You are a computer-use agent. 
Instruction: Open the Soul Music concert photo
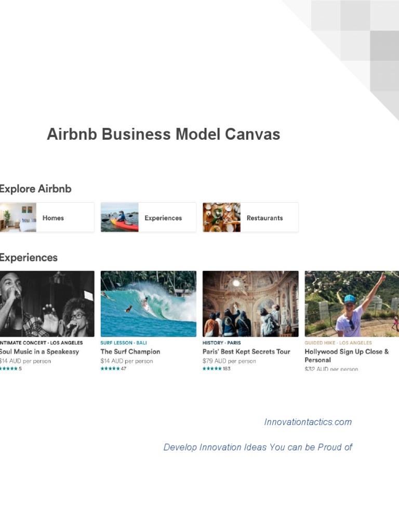pyautogui.click(x=47, y=303)
